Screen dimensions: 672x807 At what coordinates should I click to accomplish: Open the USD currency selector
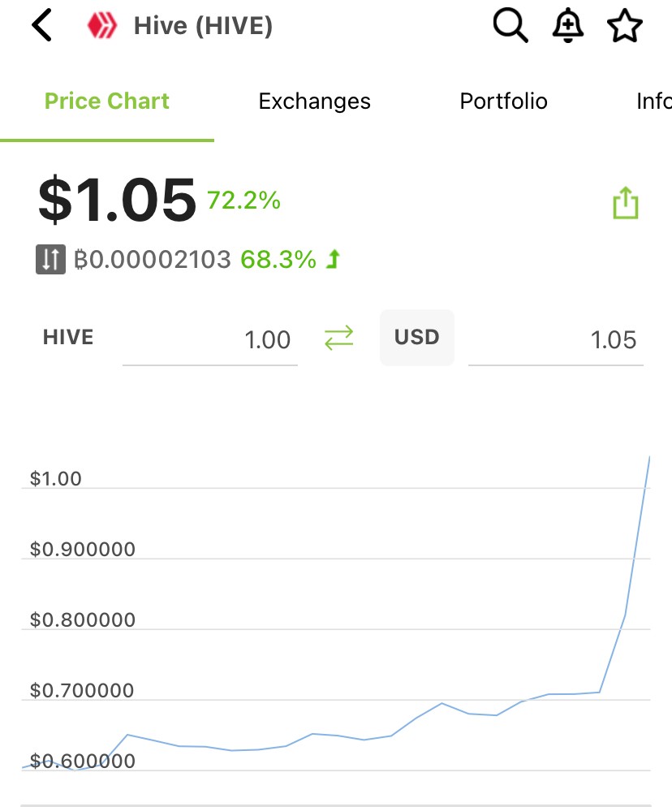[417, 338]
